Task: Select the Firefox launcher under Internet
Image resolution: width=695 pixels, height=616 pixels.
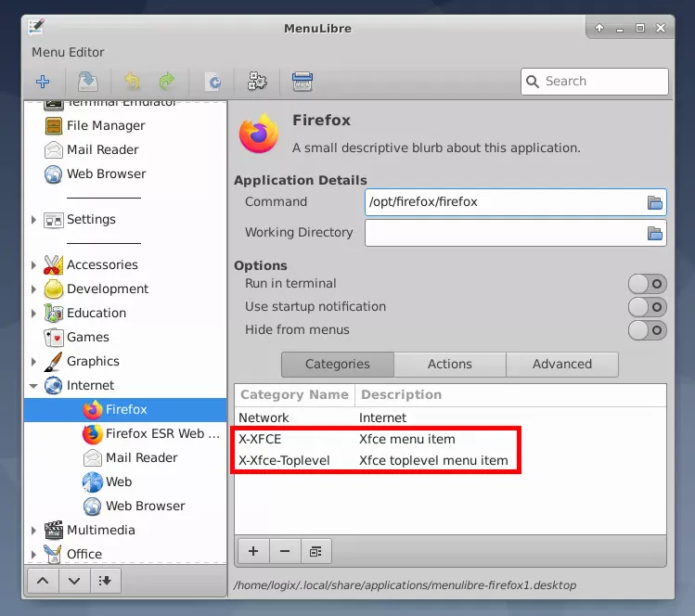Action: [x=125, y=409]
